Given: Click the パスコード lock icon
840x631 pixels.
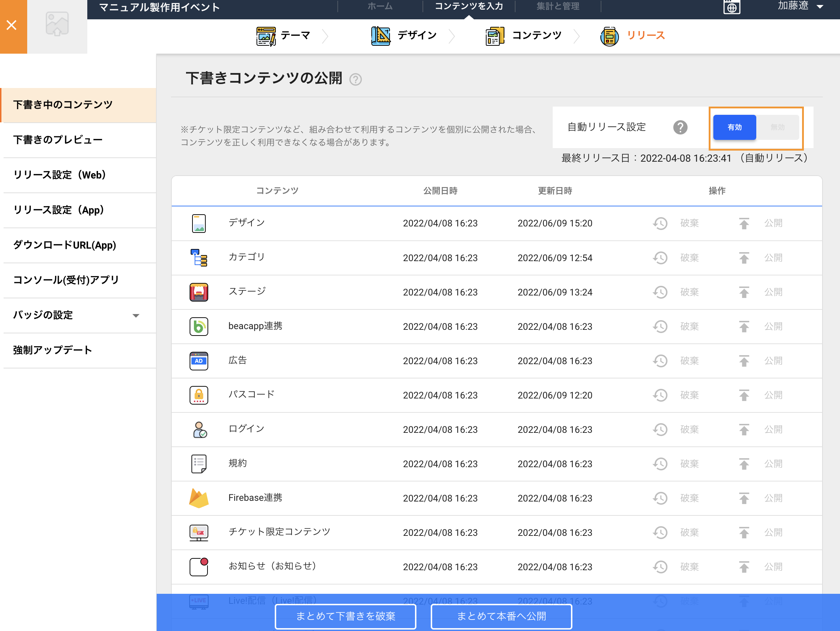Looking at the screenshot, I should 199,395.
